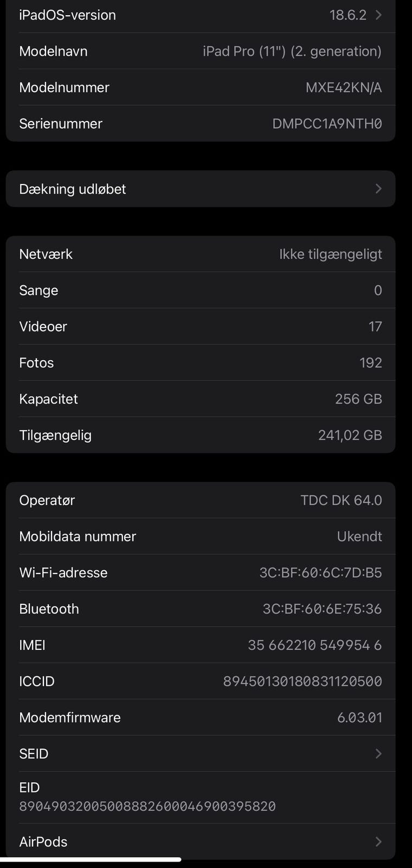
Task: Tap the Videoer count row
Action: (201, 327)
